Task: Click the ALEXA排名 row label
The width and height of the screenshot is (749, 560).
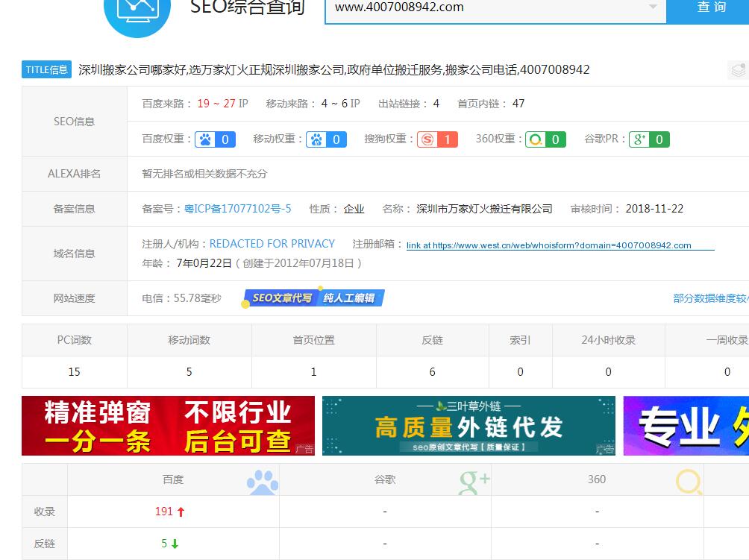Action: coord(74,174)
